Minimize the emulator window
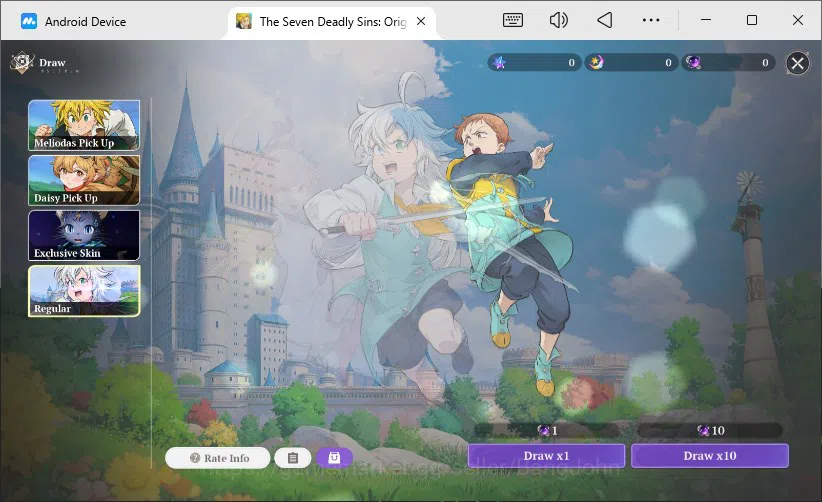The width and height of the screenshot is (822, 502). [706, 20]
